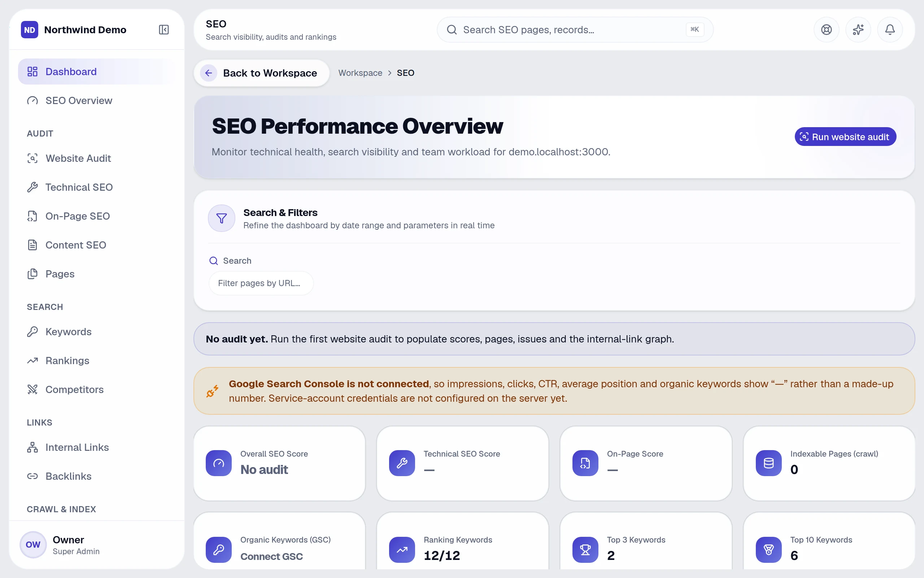Focus the Search SEO pages input
924x578 pixels.
(575, 29)
